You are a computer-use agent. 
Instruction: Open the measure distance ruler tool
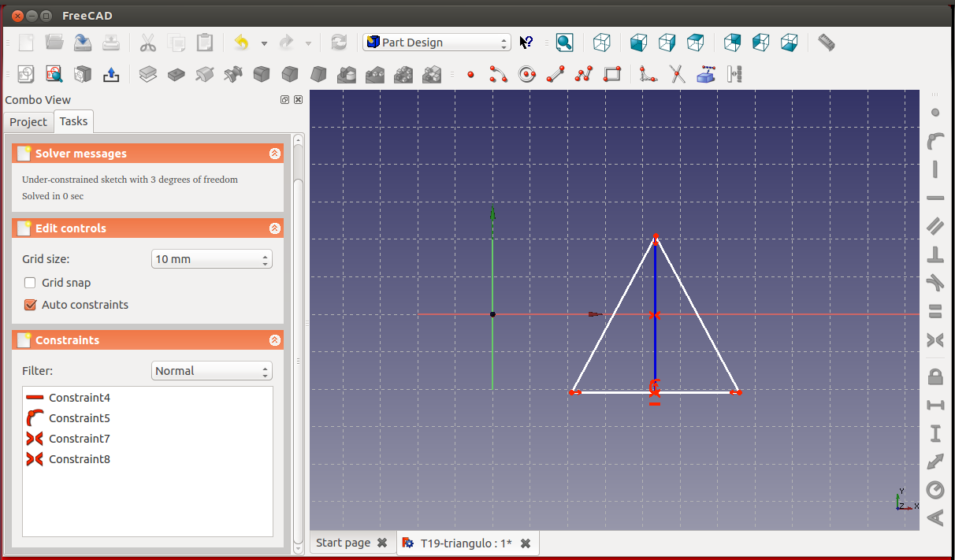pos(826,43)
